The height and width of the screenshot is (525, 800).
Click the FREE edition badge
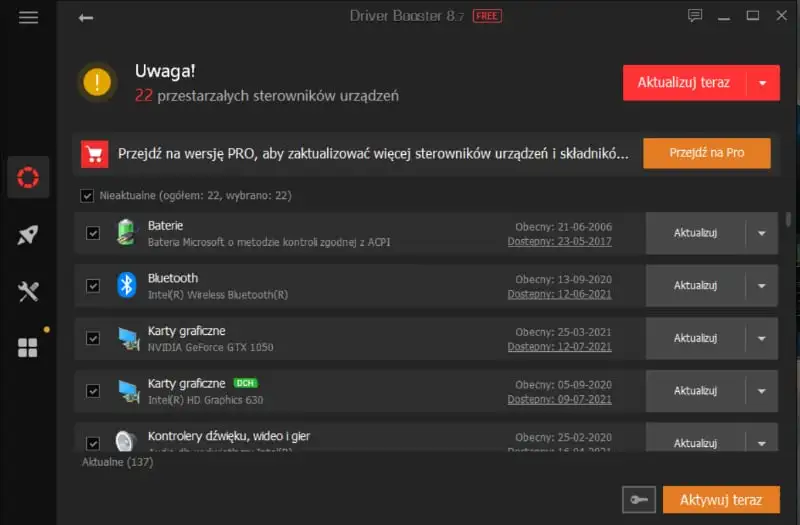pos(487,16)
